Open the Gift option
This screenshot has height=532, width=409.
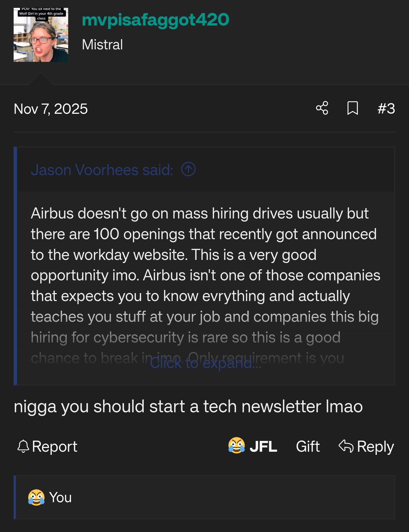[308, 446]
